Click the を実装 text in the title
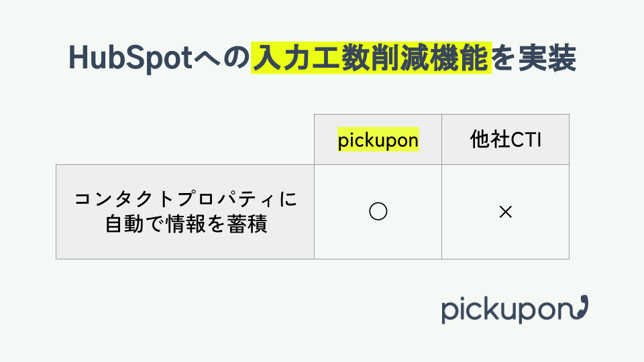This screenshot has height=362, width=644. coord(534,59)
